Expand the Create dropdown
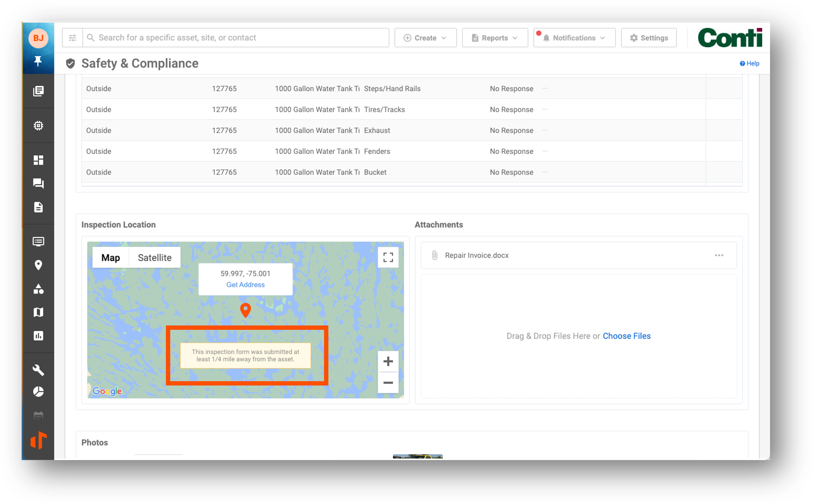The image size is (814, 504). click(426, 38)
